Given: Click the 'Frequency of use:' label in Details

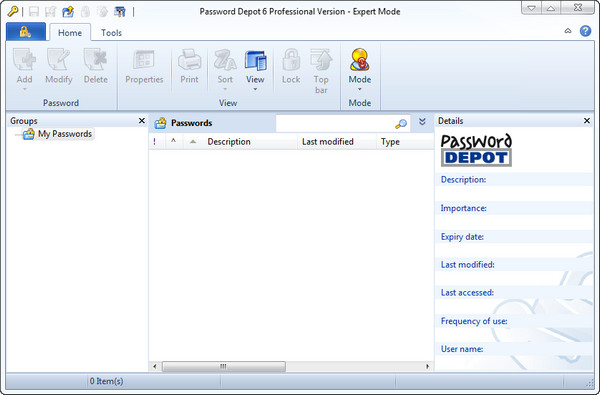Looking at the screenshot, I should (x=474, y=321).
